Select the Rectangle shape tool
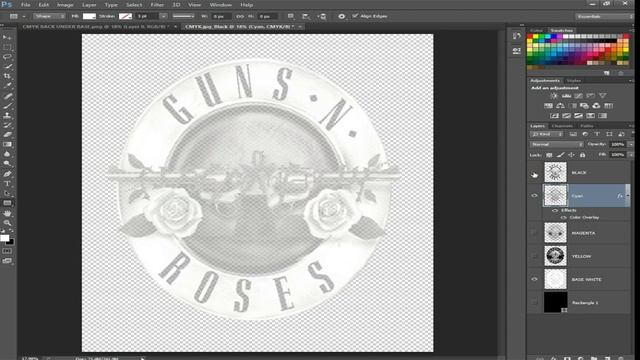 (7, 203)
